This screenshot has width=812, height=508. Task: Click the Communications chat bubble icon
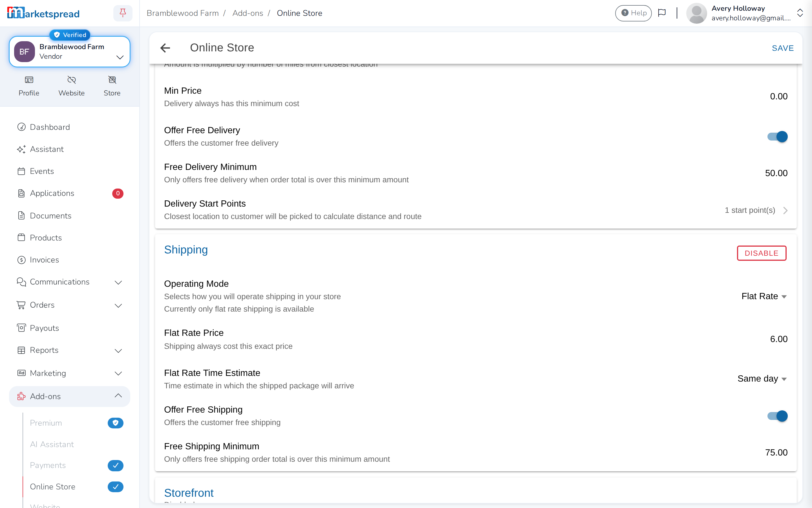tap(21, 282)
